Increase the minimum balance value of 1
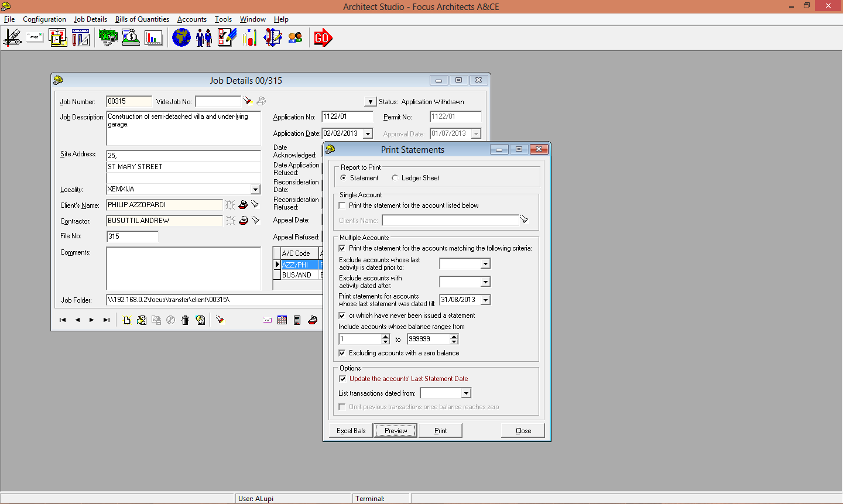 pyautogui.click(x=385, y=337)
